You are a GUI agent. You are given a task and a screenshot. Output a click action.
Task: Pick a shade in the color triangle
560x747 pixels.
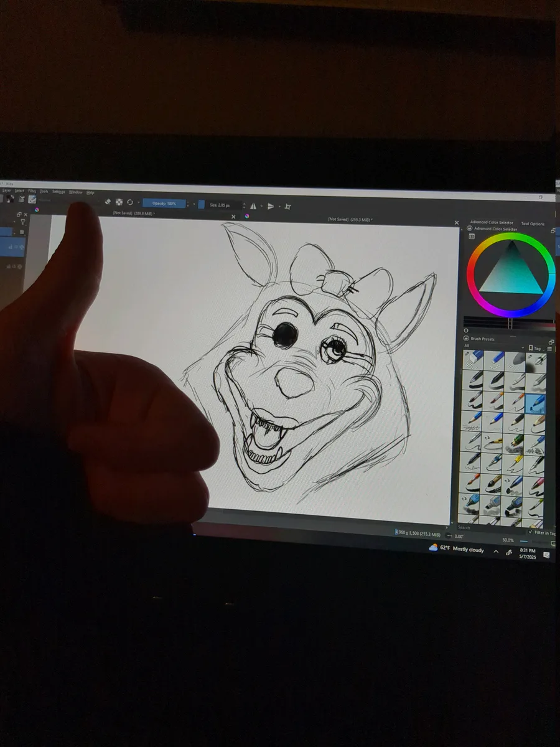(x=511, y=274)
